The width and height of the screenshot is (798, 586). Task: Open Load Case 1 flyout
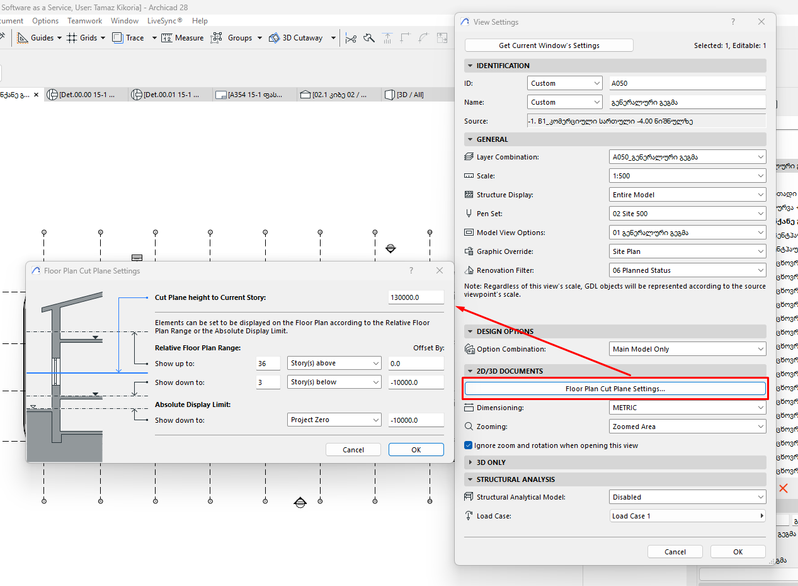point(687,516)
